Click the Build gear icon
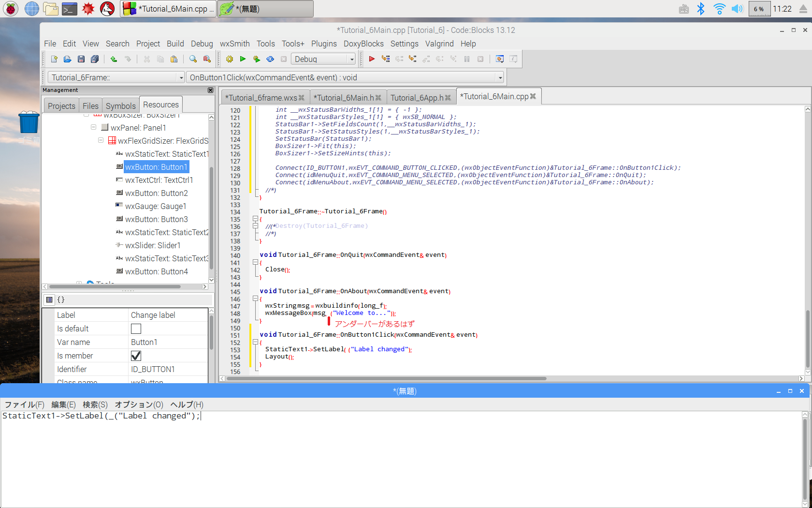The image size is (812, 508). 230,59
